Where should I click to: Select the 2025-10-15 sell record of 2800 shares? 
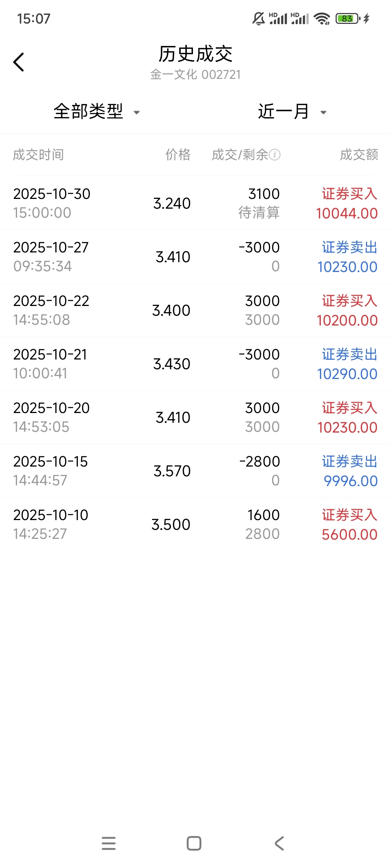(195, 471)
